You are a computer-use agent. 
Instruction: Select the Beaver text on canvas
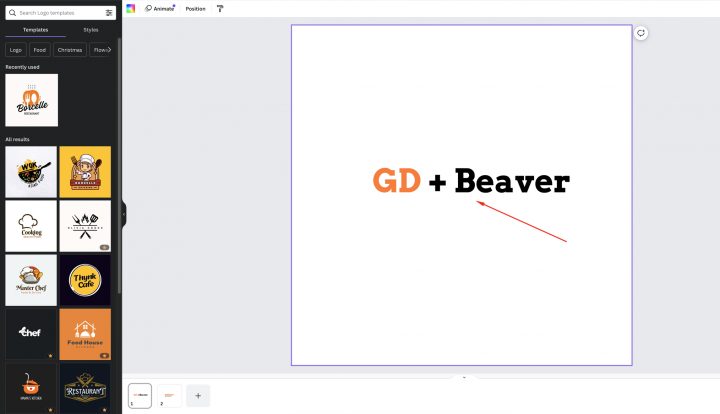tap(511, 182)
